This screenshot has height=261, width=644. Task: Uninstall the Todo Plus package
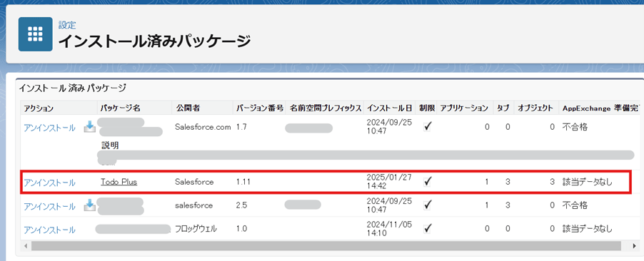coord(50,183)
